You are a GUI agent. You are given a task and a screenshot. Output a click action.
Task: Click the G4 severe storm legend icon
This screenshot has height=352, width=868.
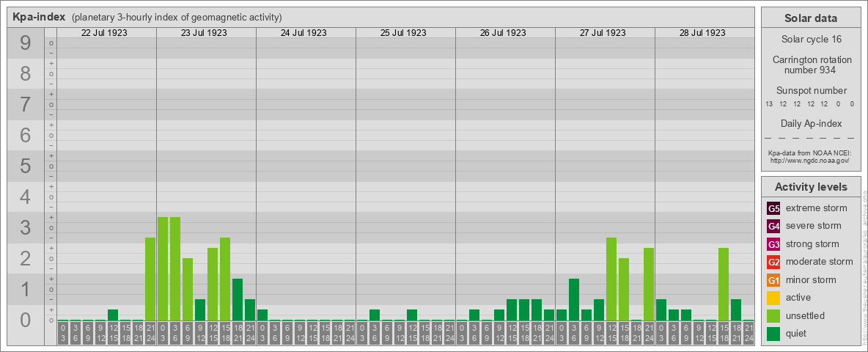pos(773,227)
